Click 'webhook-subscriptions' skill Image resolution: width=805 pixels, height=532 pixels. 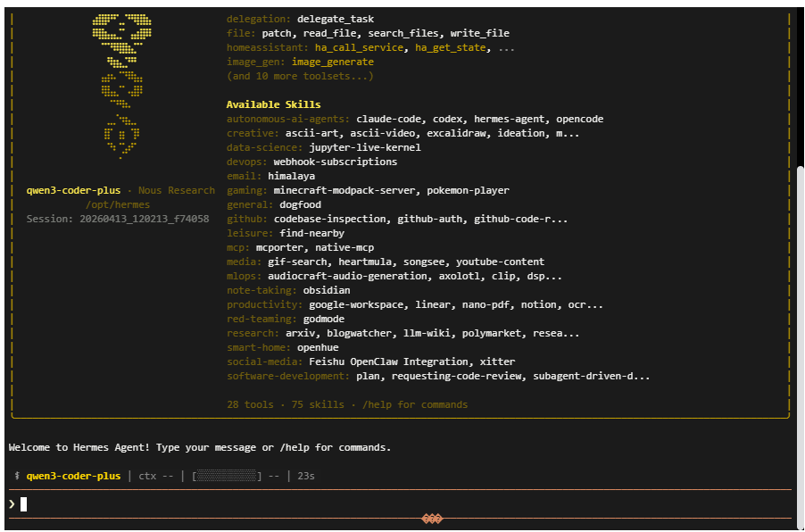pyautogui.click(x=336, y=162)
